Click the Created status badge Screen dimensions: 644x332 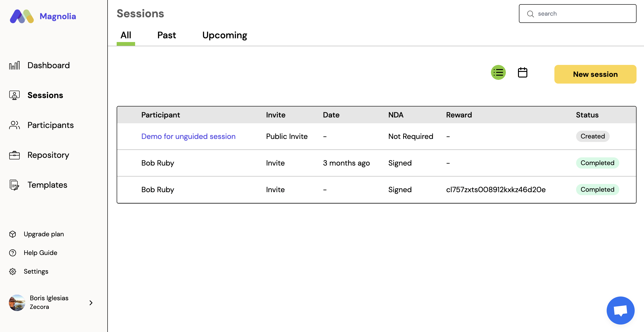coord(592,136)
